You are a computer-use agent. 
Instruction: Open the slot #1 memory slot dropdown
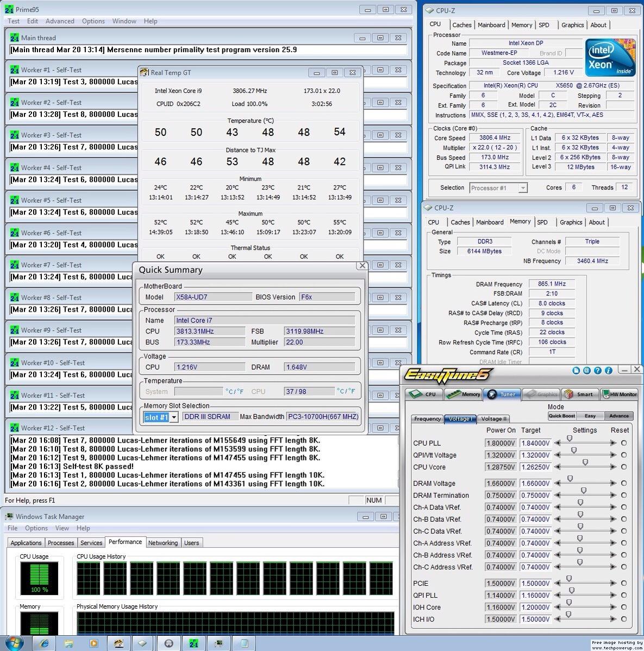(x=174, y=417)
